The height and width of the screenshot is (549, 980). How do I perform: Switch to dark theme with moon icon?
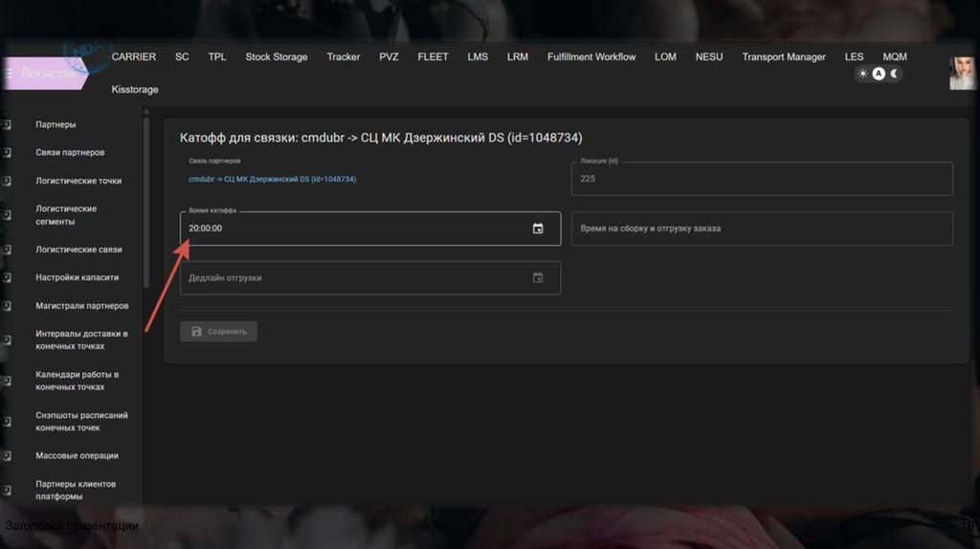[x=895, y=74]
